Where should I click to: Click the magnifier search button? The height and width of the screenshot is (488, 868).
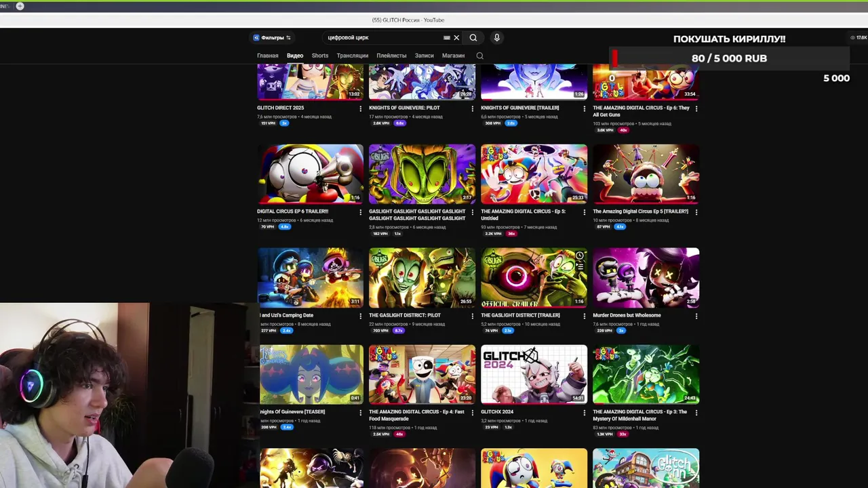[473, 38]
